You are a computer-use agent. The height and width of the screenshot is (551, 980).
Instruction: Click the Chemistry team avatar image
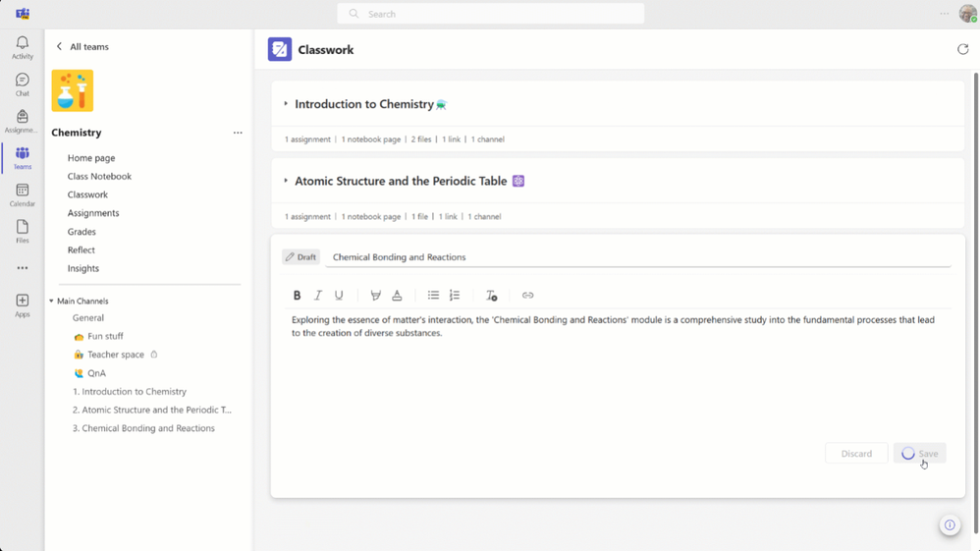pos(73,90)
